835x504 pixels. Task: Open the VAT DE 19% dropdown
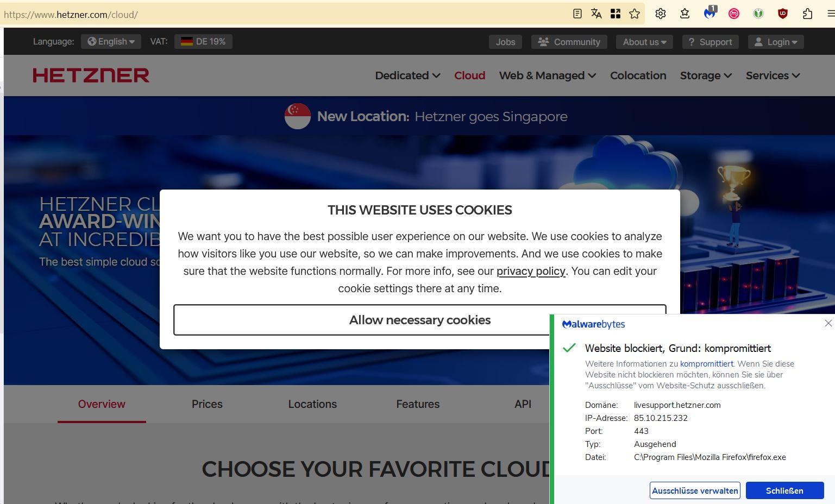pyautogui.click(x=203, y=41)
